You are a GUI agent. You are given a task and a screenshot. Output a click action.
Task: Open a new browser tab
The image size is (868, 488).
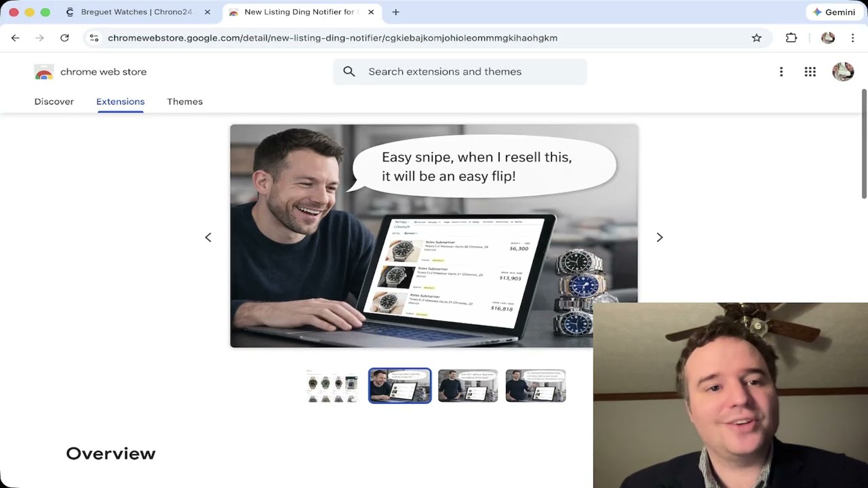click(396, 12)
